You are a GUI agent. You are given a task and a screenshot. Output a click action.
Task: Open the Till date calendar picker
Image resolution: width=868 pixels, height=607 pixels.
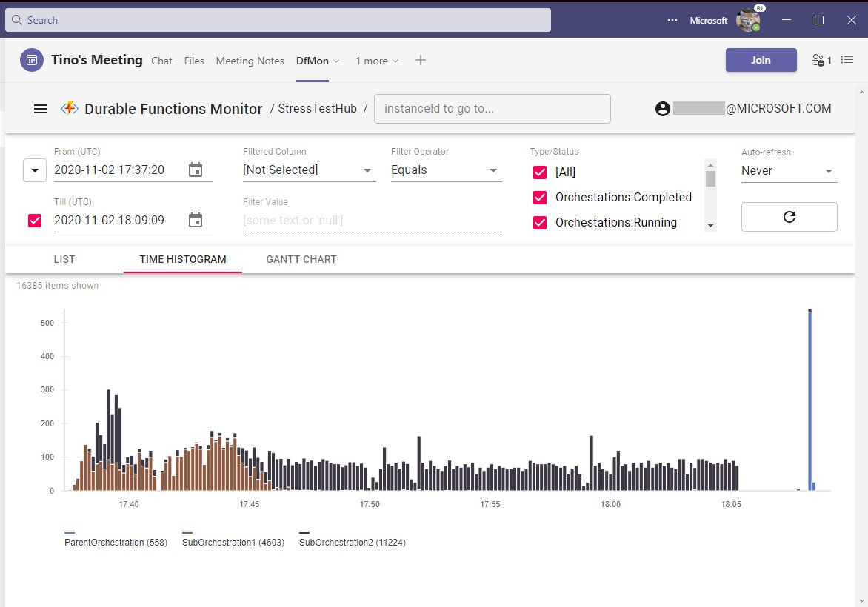196,221
